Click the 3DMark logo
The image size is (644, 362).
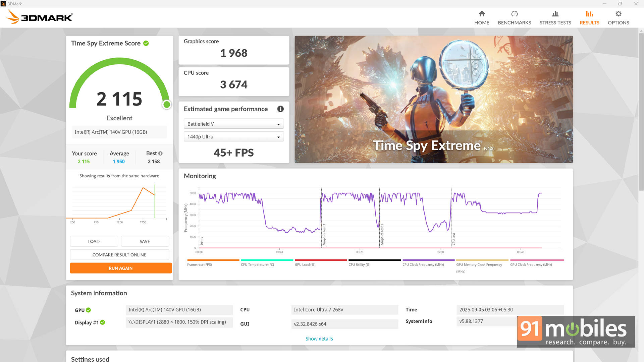click(x=40, y=17)
